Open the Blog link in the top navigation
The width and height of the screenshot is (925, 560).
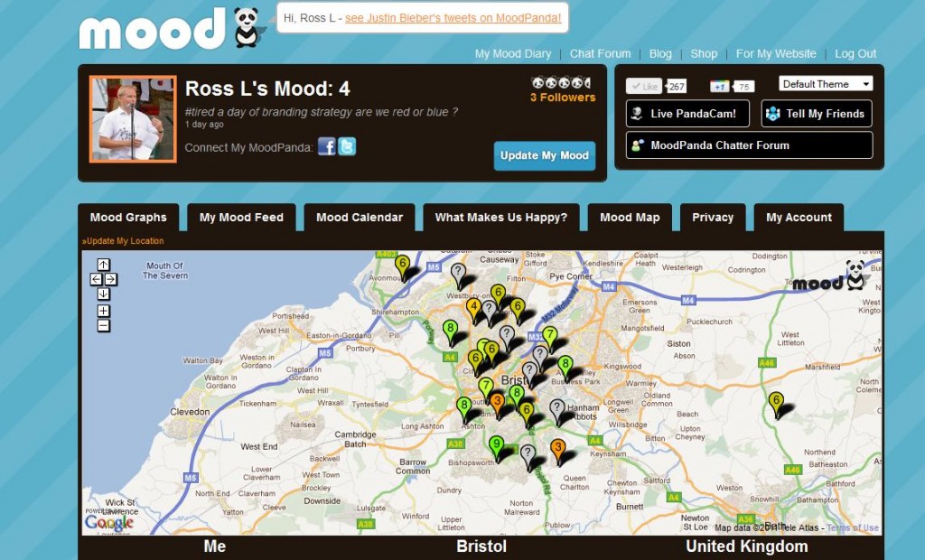tap(660, 53)
